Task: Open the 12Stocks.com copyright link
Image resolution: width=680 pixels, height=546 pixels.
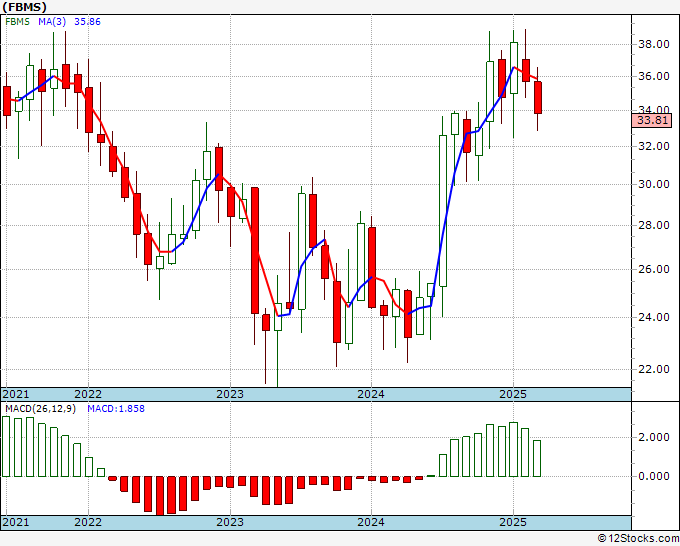Action: (638, 538)
